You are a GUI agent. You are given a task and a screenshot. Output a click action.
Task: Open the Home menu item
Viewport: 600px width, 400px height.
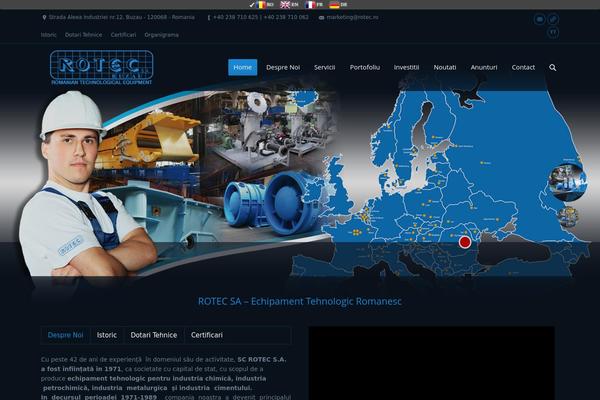coord(243,67)
